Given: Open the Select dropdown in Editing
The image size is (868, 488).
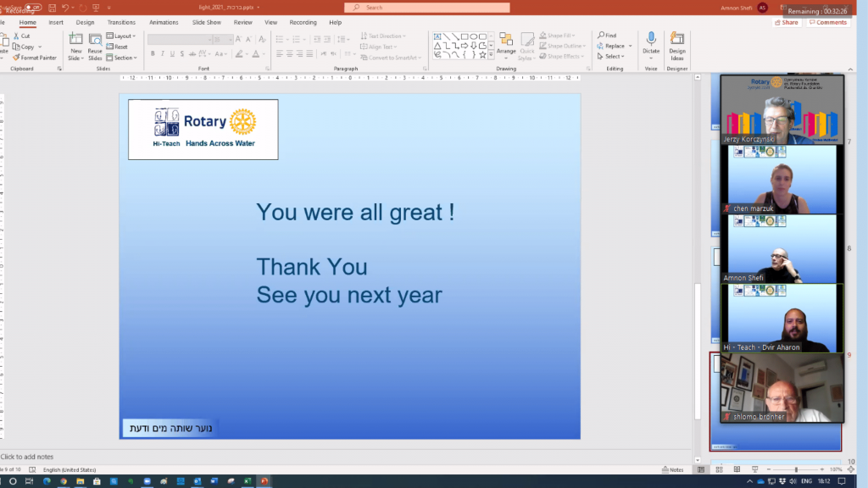Looking at the screenshot, I should click(x=611, y=57).
